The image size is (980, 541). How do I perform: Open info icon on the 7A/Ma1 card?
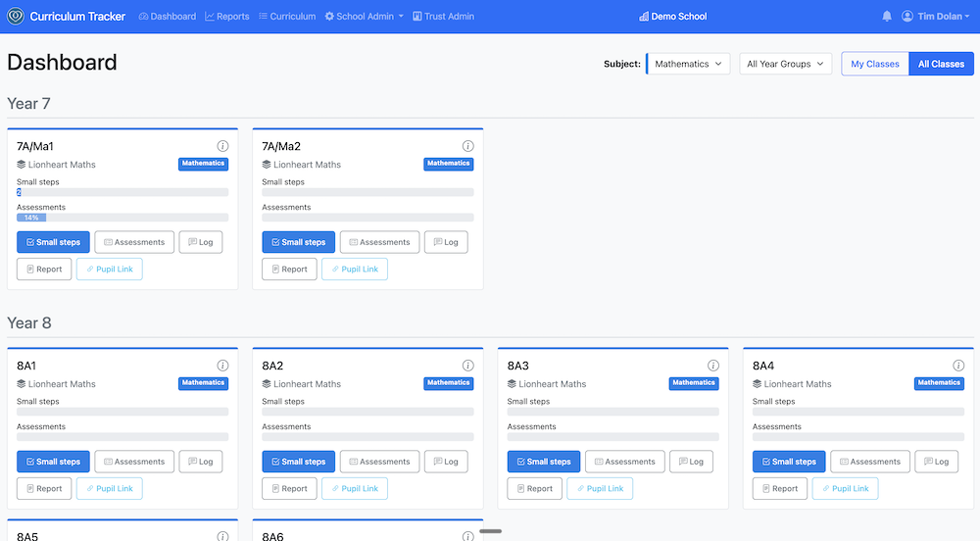pos(222,146)
